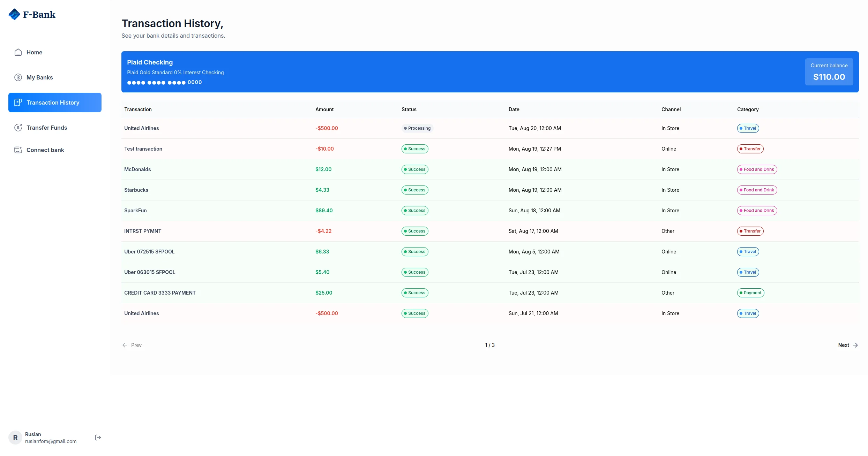Click the logout arrow icon

tap(98, 438)
